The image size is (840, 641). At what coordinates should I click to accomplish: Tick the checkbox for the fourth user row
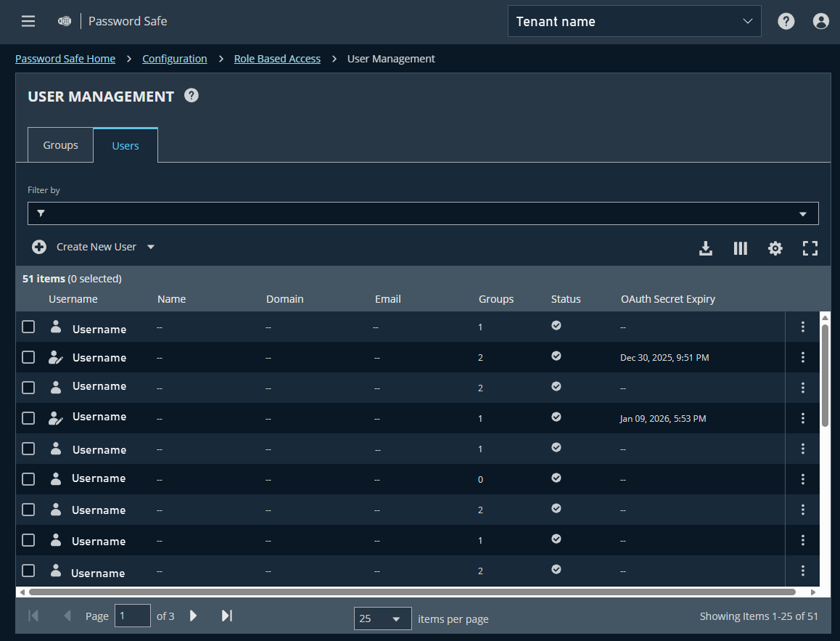[28, 418]
